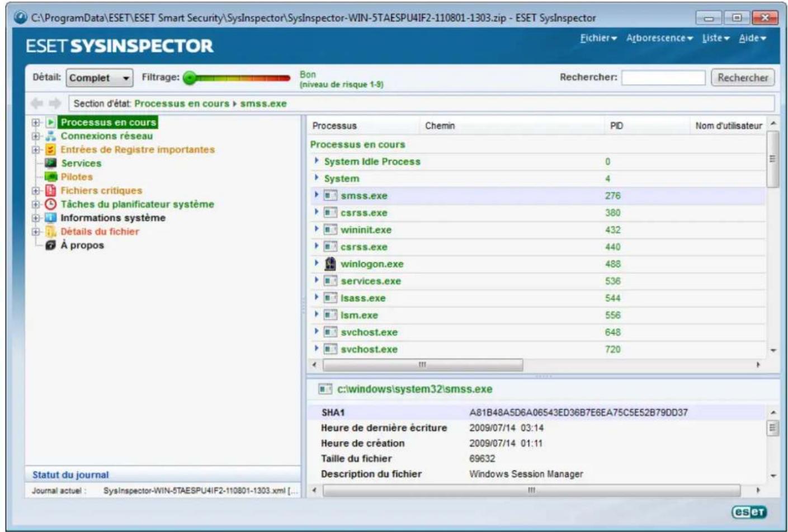Click the details pane horizontal scrollbar
This screenshot has width=788, height=532.
coord(531,491)
